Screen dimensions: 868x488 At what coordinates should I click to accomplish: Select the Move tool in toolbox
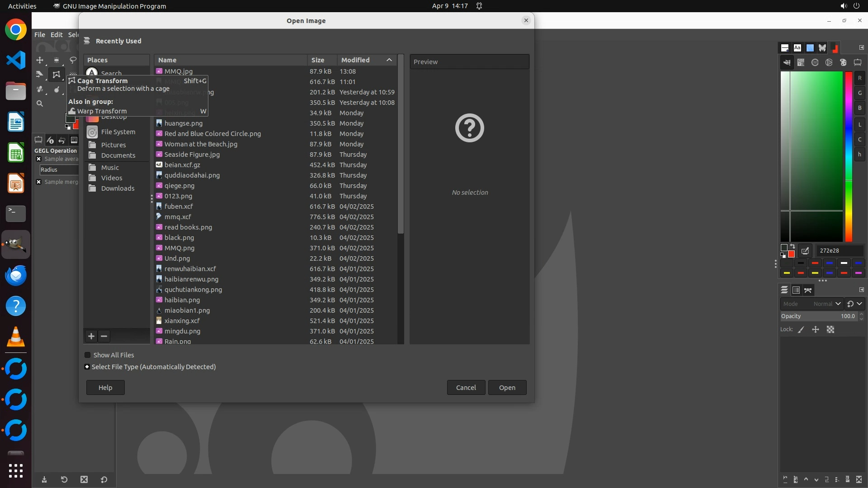coord(40,60)
